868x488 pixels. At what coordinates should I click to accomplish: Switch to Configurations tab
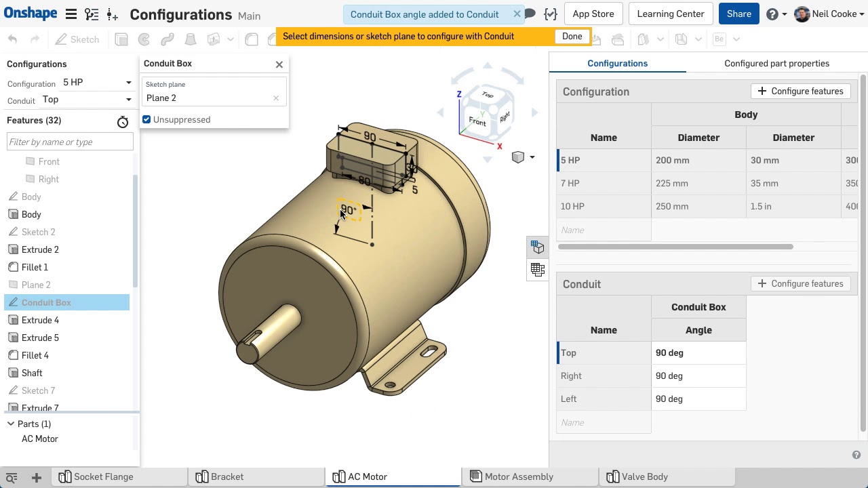[617, 63]
